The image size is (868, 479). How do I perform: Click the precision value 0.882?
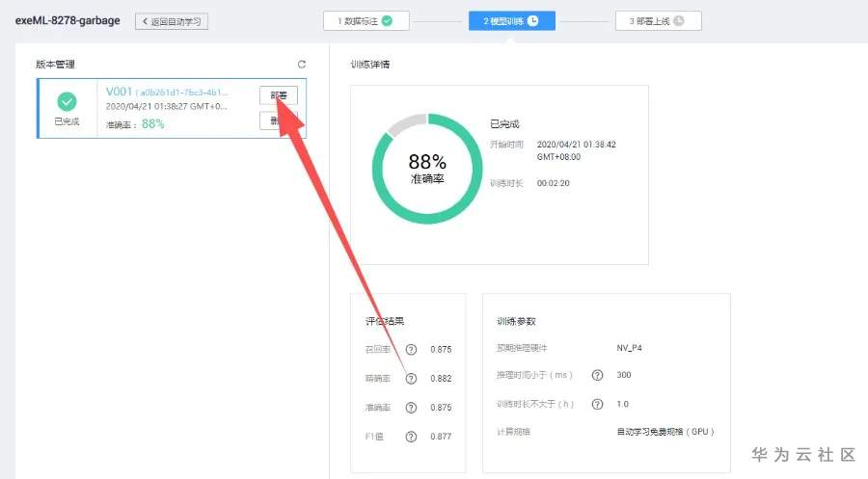pyautogui.click(x=441, y=379)
